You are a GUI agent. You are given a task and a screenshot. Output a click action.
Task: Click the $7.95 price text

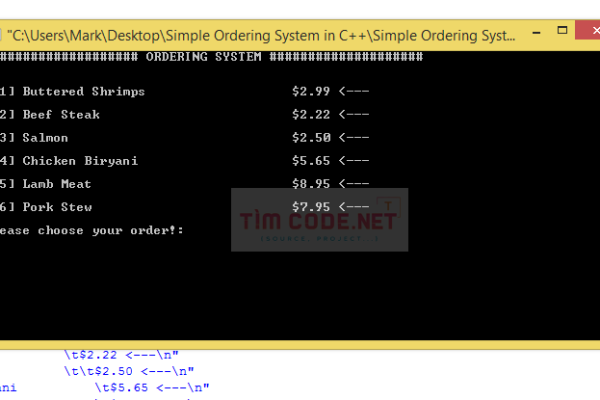(311, 207)
